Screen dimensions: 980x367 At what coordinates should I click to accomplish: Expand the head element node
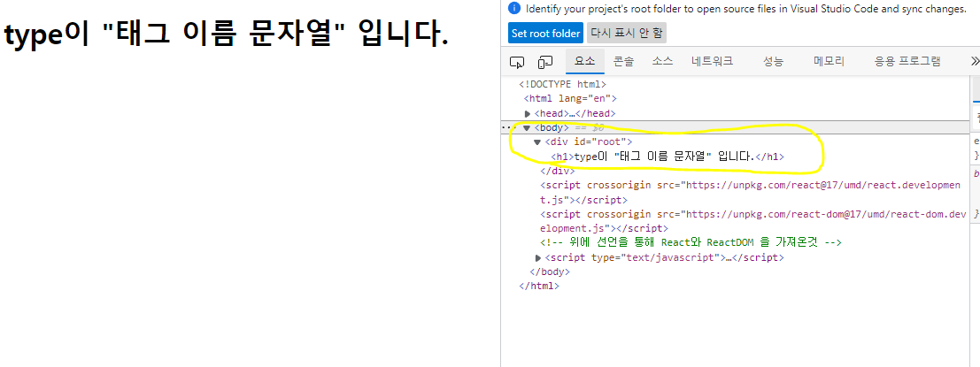pyautogui.click(x=528, y=113)
